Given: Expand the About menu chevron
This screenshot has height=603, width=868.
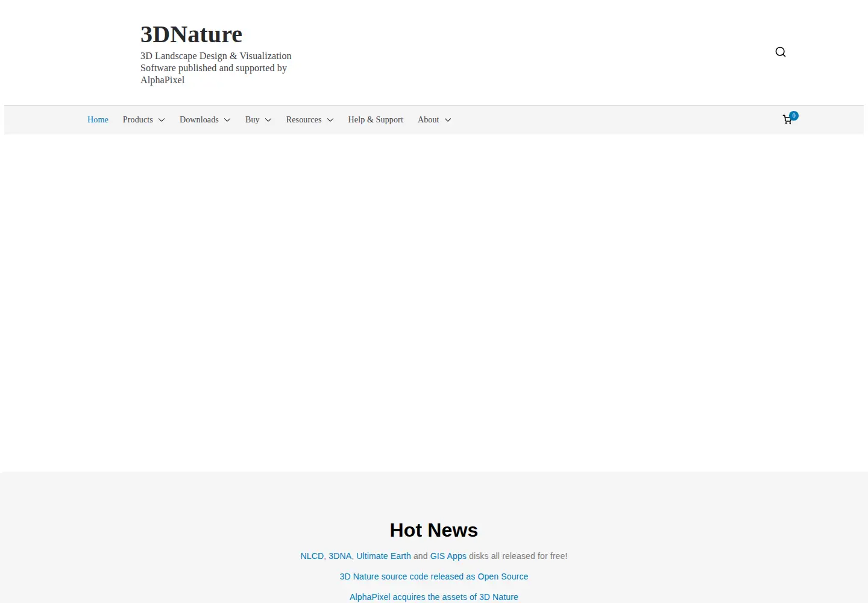Looking at the screenshot, I should [448, 120].
